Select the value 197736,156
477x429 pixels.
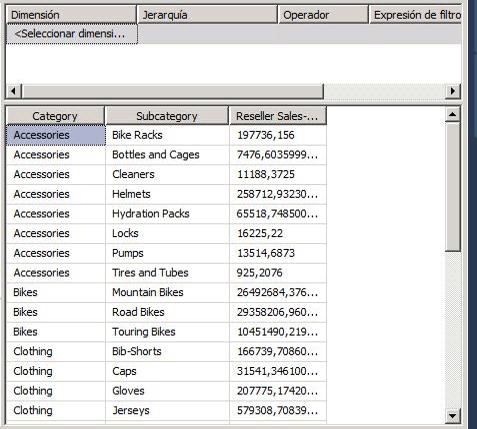pyautogui.click(x=278, y=135)
